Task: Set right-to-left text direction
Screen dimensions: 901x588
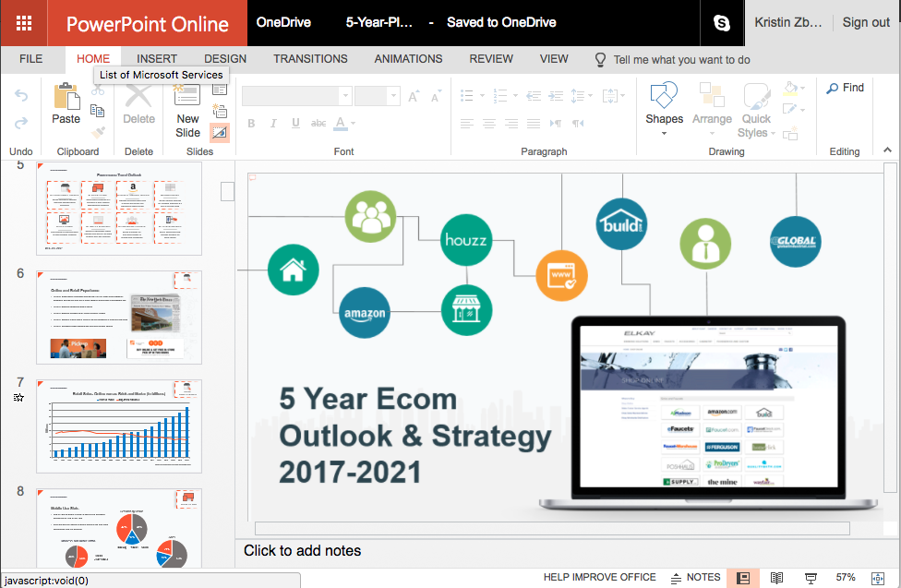Action: (x=578, y=123)
